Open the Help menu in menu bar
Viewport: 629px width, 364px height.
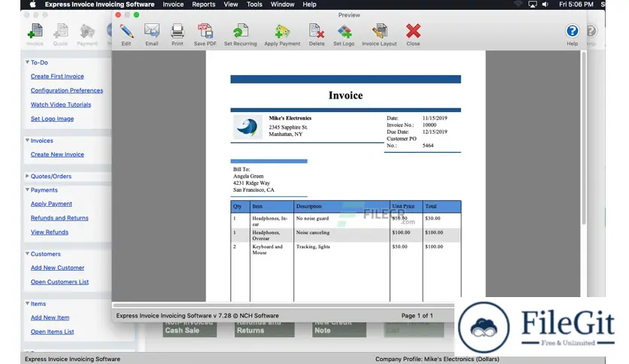click(309, 5)
